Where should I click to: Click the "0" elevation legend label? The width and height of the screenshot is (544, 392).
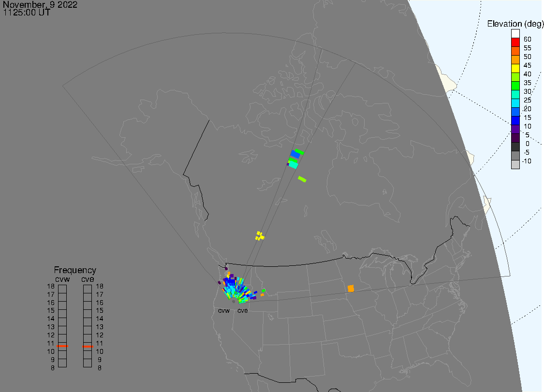pyautogui.click(x=528, y=144)
